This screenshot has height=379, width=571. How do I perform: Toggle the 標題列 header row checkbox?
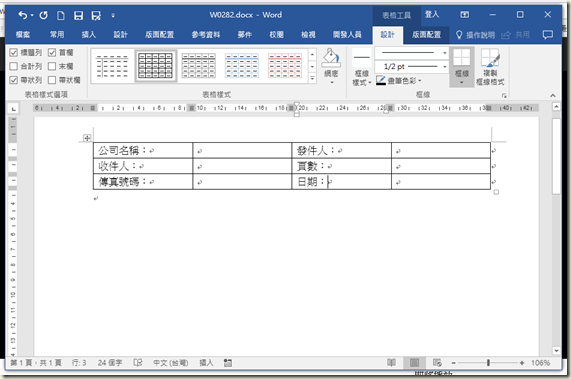pyautogui.click(x=13, y=53)
